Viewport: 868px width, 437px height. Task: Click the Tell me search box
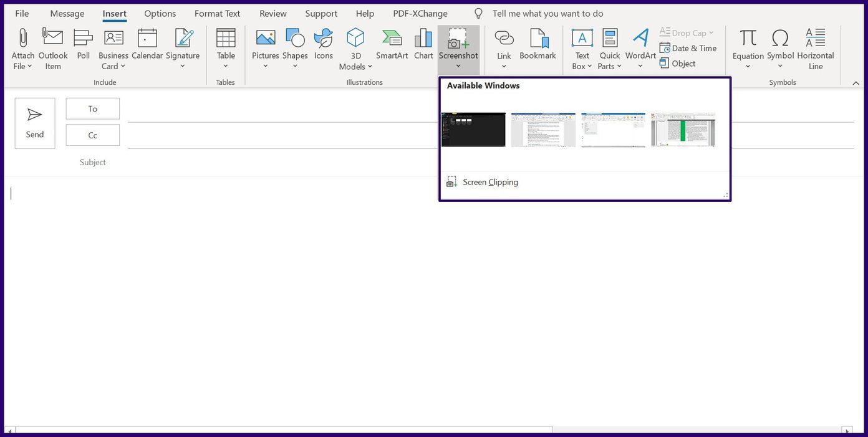(547, 13)
